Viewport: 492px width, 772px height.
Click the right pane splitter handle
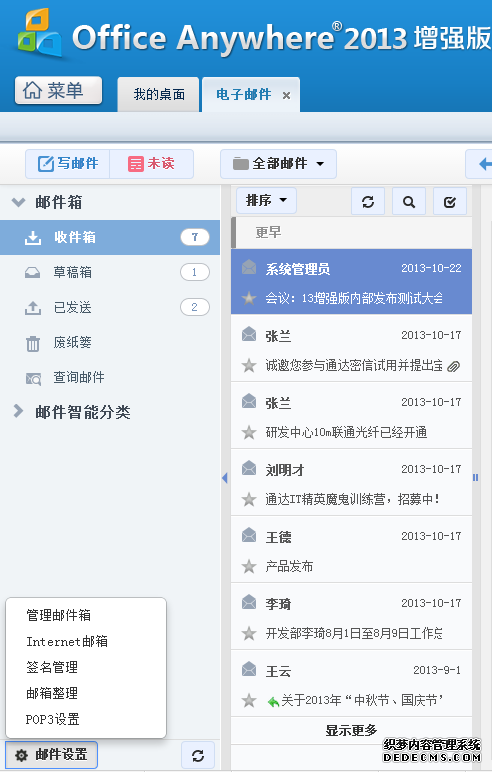click(x=476, y=478)
